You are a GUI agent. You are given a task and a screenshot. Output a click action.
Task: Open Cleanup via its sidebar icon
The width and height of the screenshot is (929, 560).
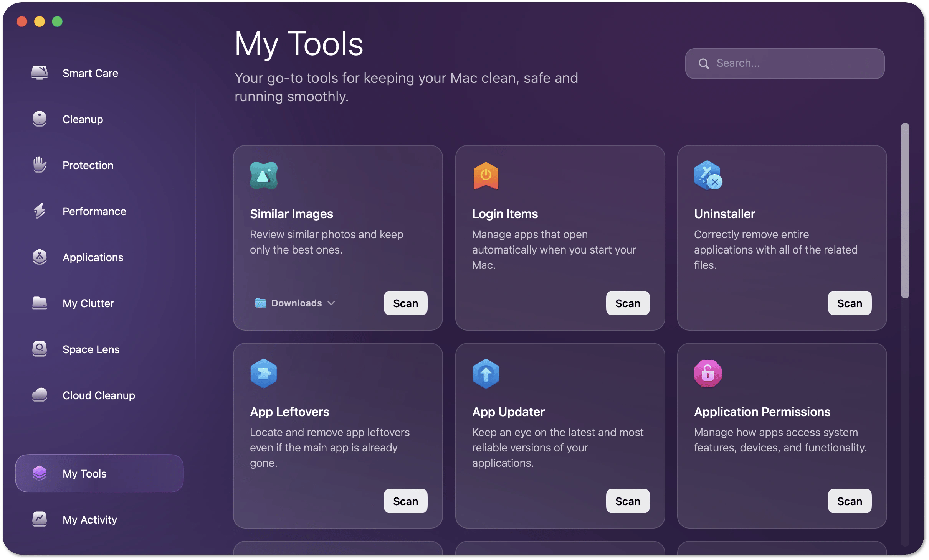40,119
